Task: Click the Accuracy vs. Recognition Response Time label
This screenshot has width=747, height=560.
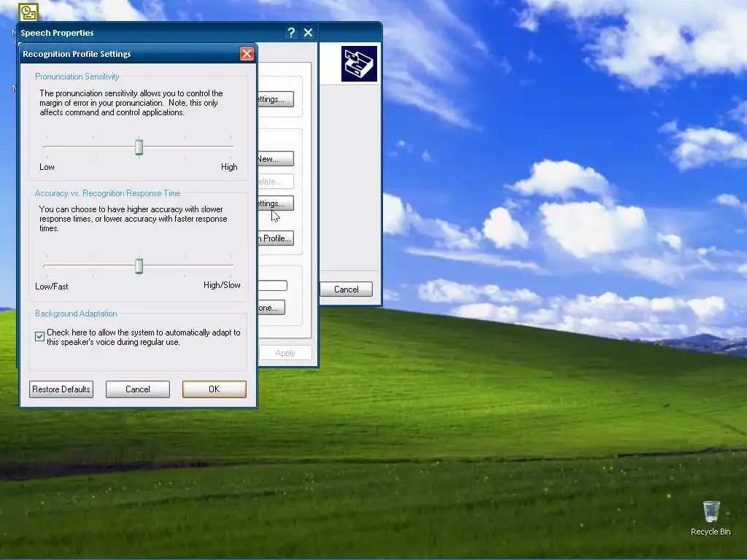Action: pos(107,192)
